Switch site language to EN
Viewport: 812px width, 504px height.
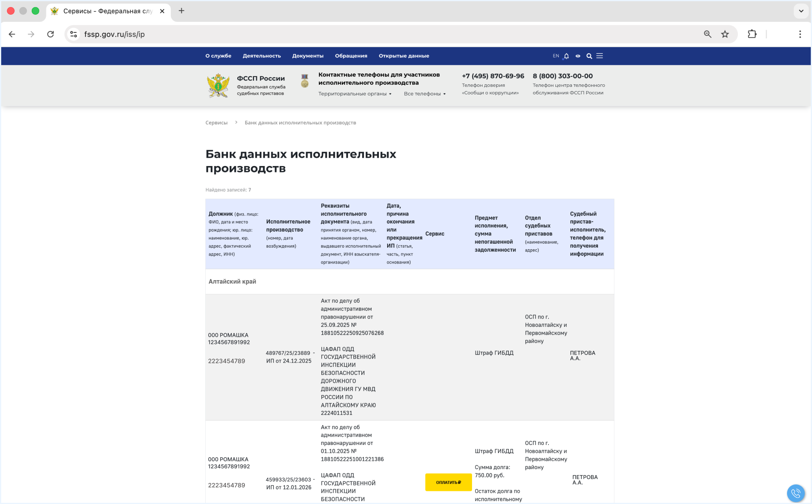(x=556, y=56)
